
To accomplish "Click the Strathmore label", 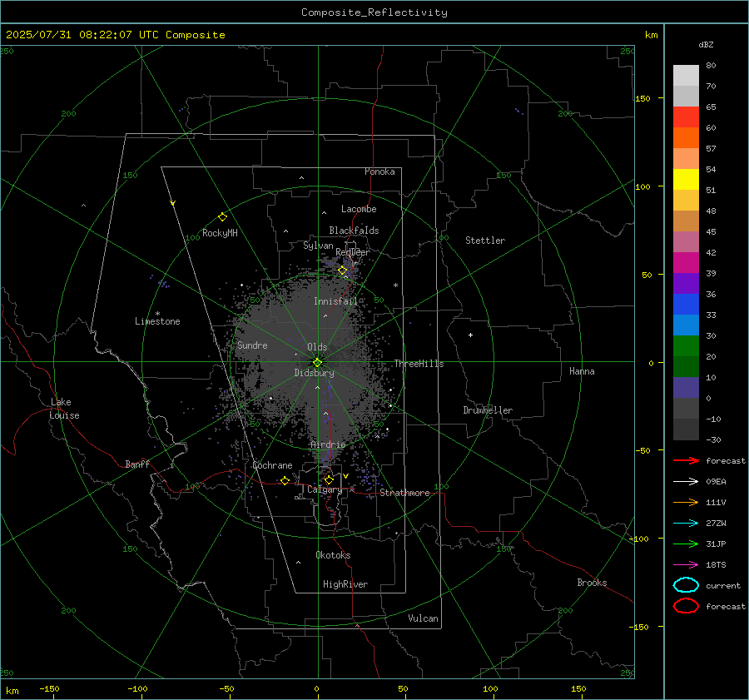I will tap(404, 493).
